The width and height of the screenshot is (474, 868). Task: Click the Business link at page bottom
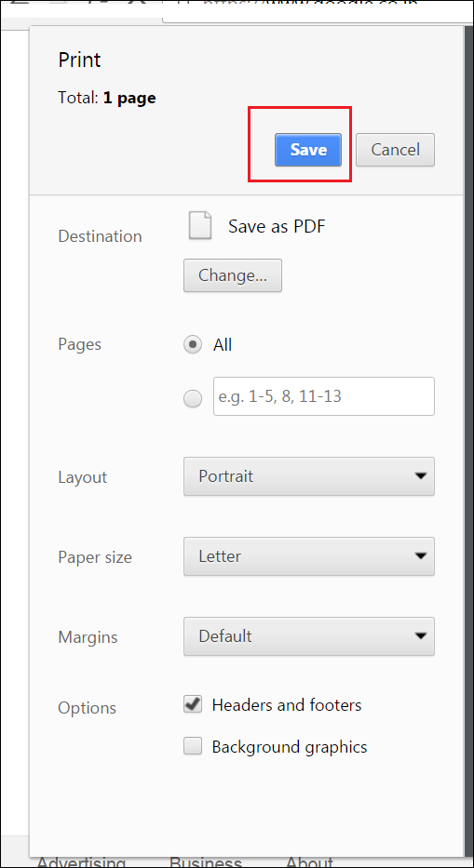pos(206,861)
